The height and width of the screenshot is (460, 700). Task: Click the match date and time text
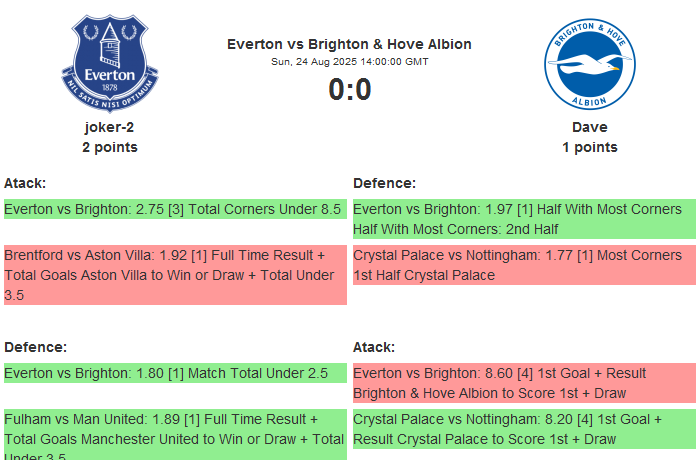(x=349, y=61)
